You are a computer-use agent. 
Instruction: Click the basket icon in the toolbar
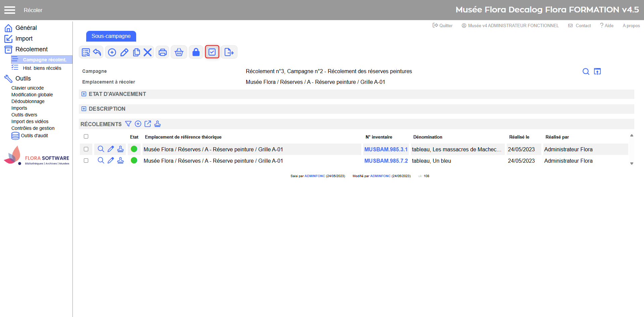179,52
